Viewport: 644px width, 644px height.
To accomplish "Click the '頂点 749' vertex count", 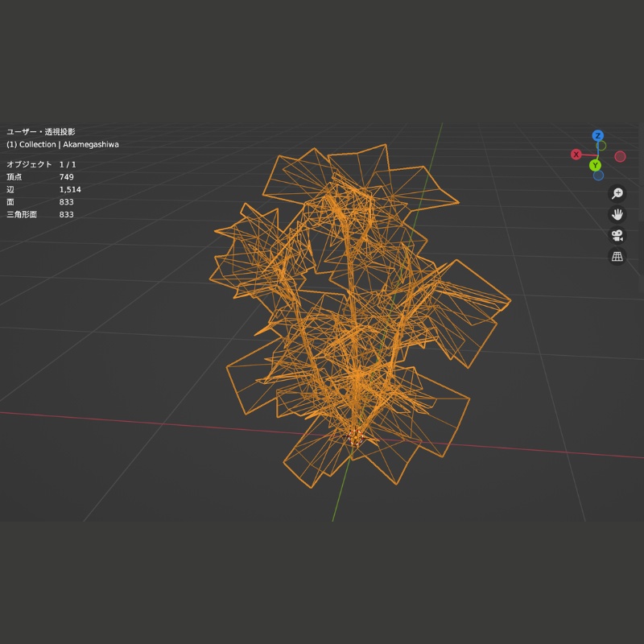I will click(39, 177).
